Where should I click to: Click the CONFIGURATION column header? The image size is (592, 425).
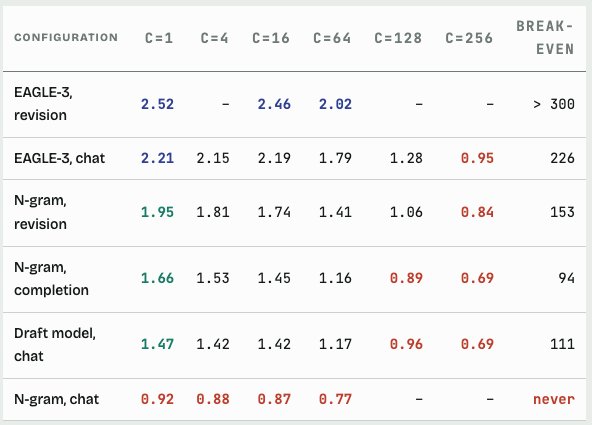(66, 37)
